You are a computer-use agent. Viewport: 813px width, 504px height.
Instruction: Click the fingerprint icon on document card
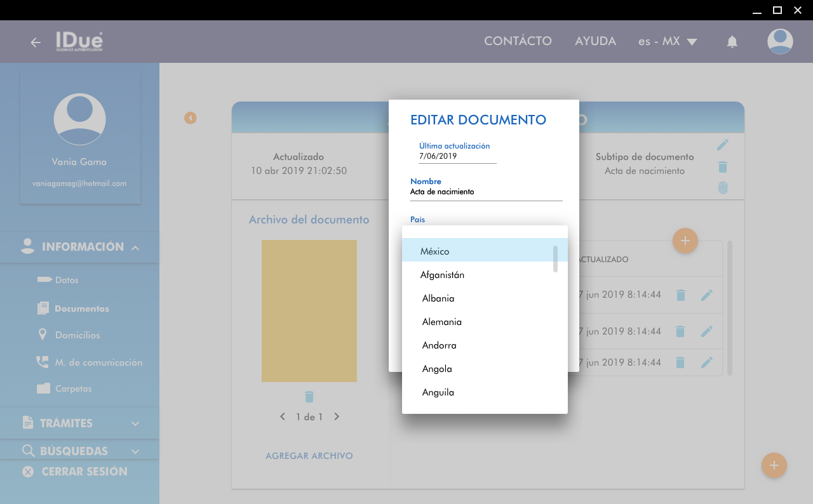coord(722,188)
